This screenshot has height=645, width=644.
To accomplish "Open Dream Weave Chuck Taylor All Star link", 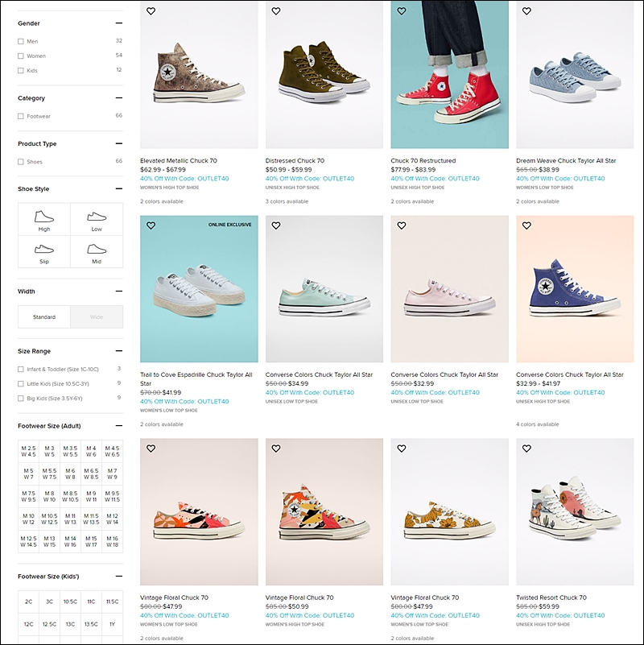I will pos(566,161).
